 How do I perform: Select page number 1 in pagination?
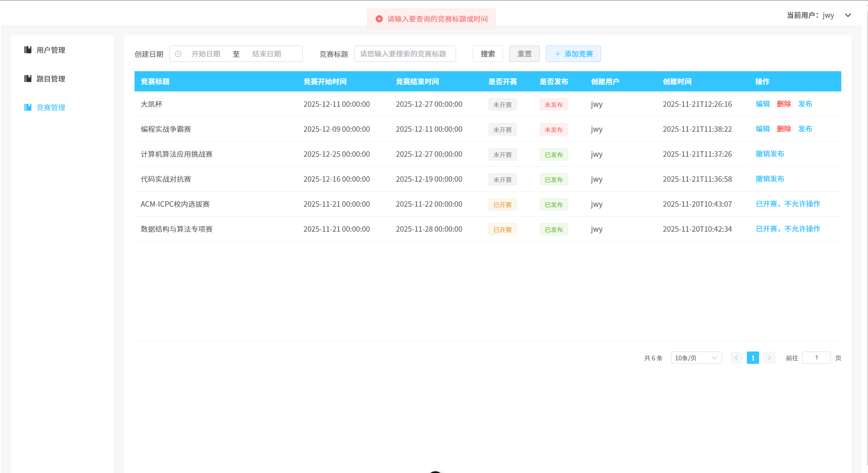click(753, 358)
